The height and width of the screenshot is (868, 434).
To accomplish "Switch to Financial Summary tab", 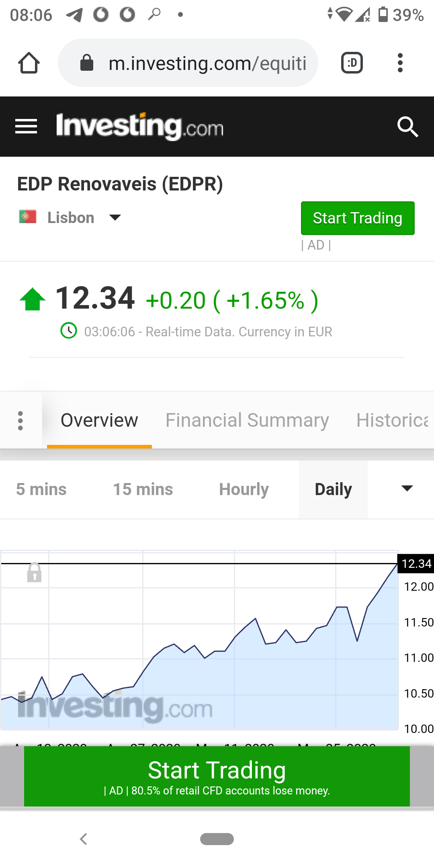I will [x=247, y=420].
